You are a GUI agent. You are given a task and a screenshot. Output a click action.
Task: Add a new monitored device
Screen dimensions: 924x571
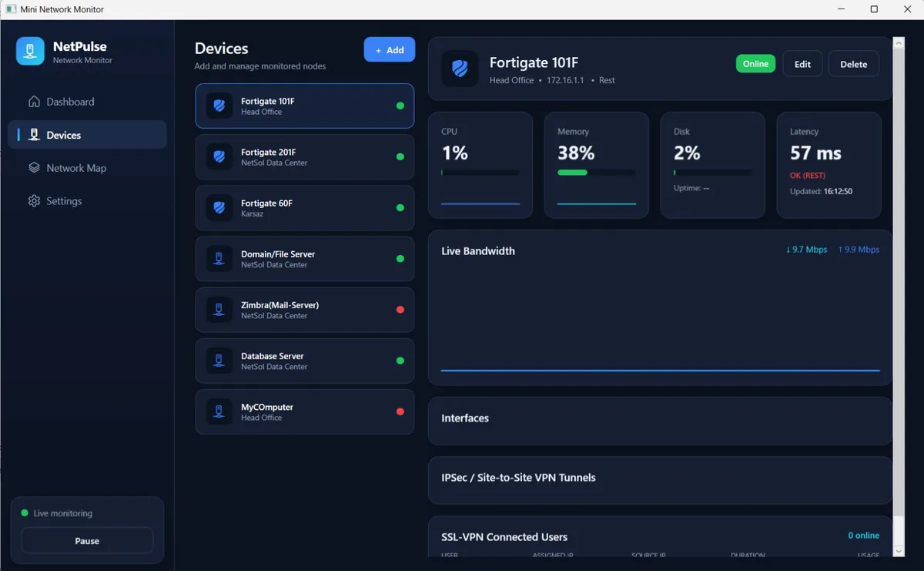390,49
